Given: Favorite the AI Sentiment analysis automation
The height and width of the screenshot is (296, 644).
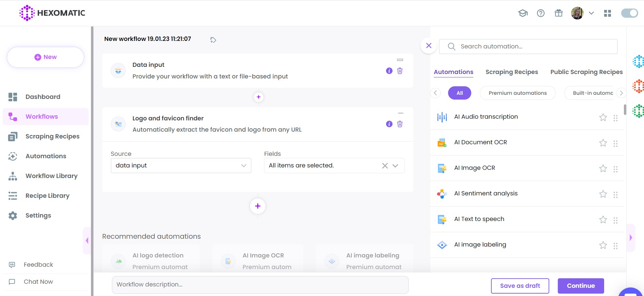Looking at the screenshot, I should [x=603, y=194].
